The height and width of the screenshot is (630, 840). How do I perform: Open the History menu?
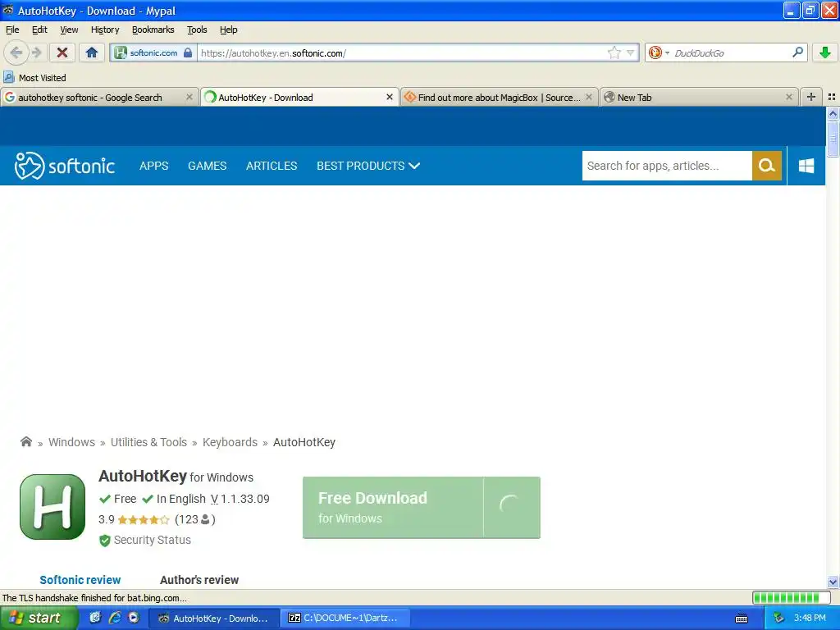105,30
